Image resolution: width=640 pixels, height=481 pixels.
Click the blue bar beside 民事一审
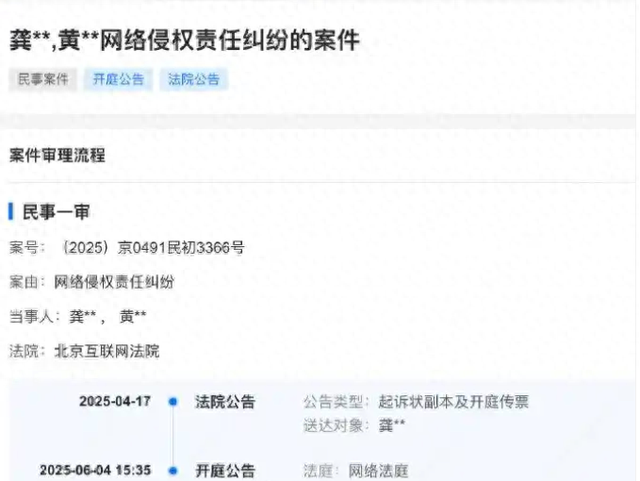tap(11, 212)
